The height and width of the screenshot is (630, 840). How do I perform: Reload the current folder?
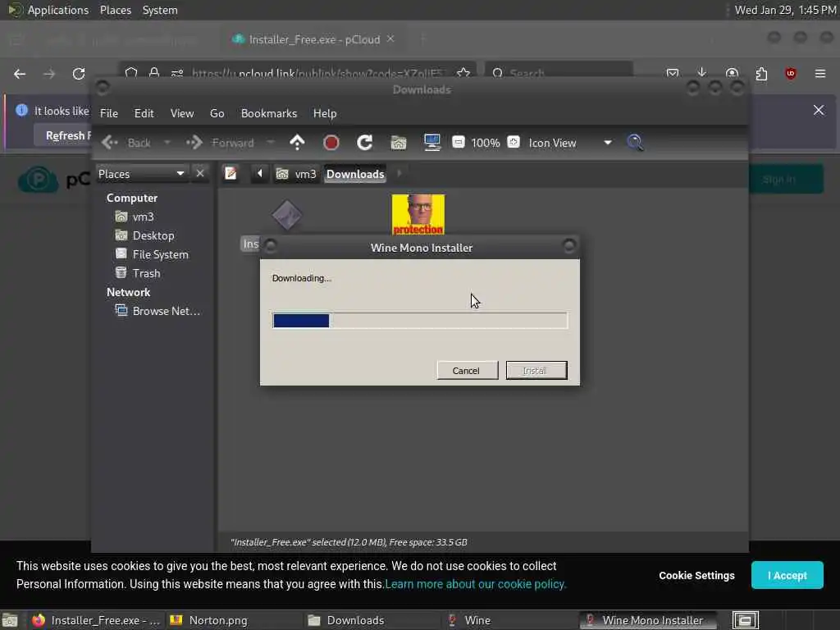point(365,143)
